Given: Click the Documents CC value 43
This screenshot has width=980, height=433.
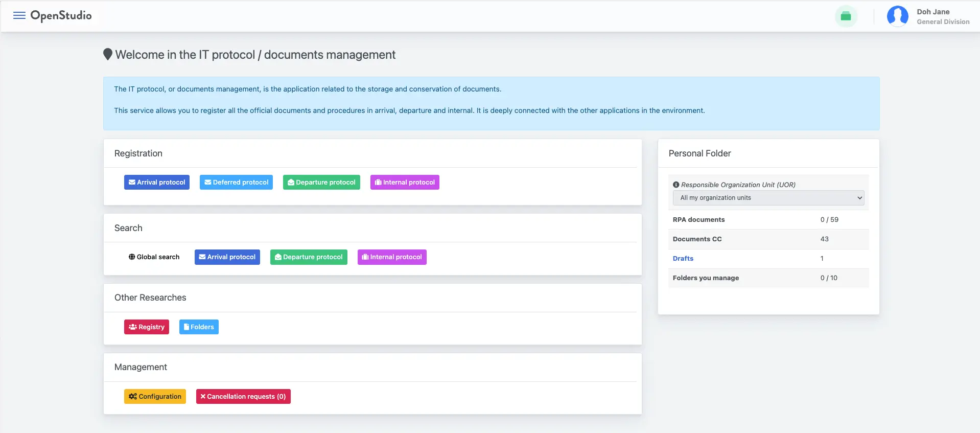Looking at the screenshot, I should 824,239.
